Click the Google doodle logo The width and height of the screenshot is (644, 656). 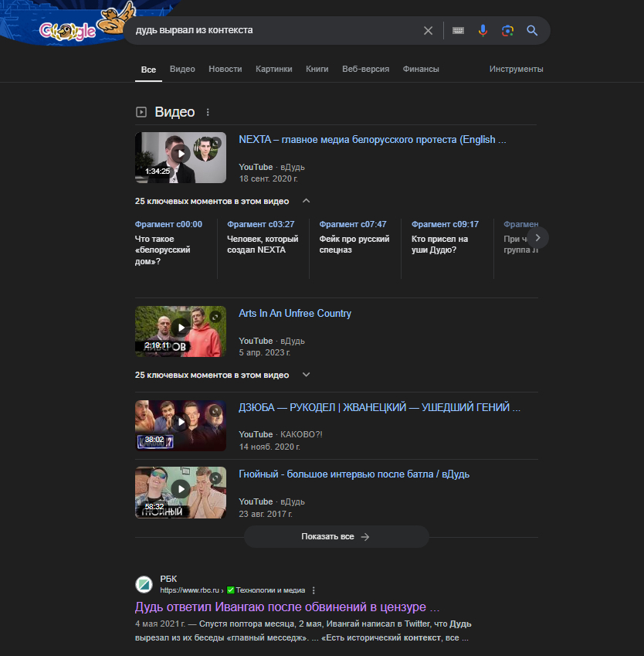(77, 27)
